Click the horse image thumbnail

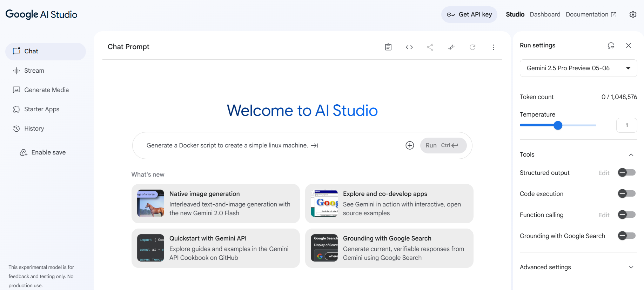150,203
